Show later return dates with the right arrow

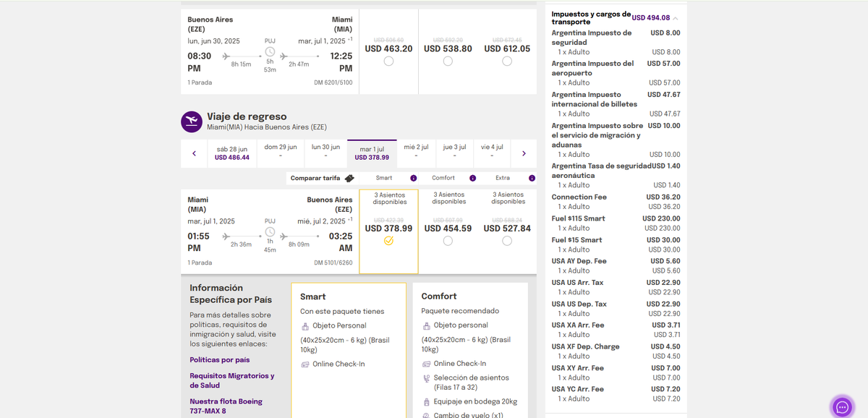(524, 153)
